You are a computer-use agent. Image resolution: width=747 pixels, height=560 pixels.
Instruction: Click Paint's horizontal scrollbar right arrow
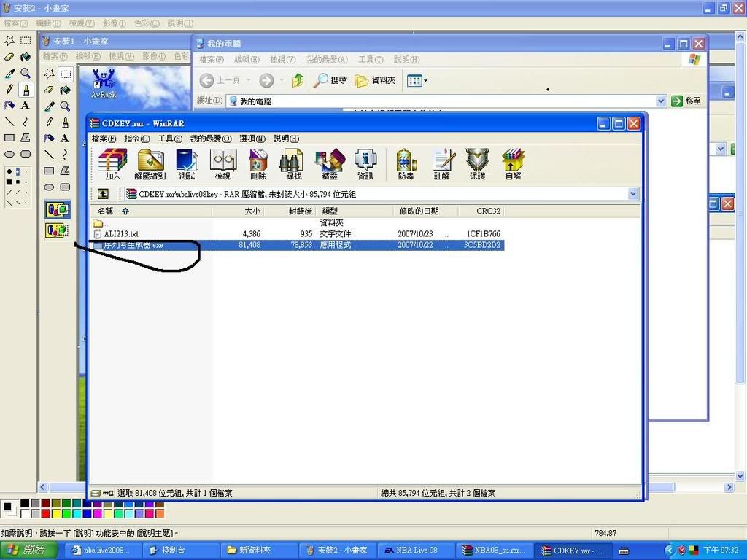(x=729, y=487)
